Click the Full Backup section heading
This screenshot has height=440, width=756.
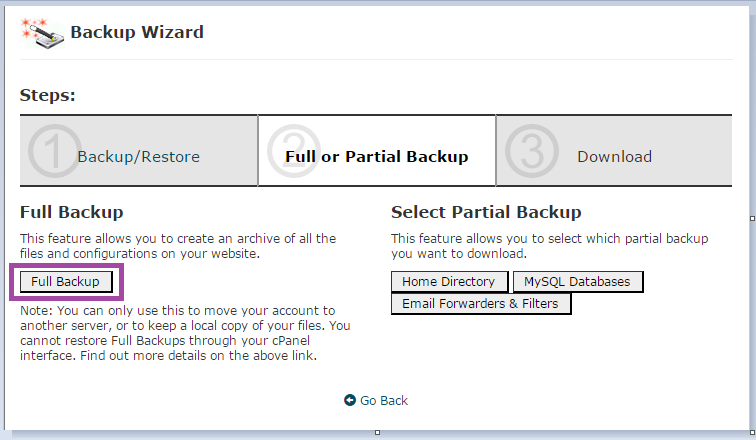(71, 212)
